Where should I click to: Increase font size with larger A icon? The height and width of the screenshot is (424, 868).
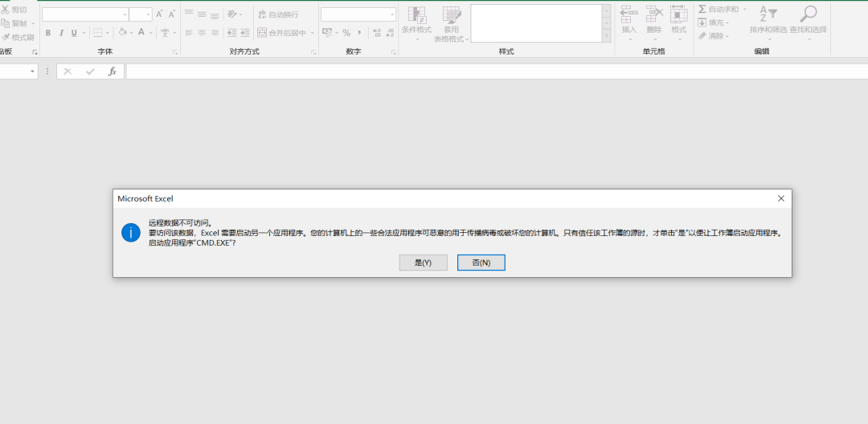tap(159, 14)
